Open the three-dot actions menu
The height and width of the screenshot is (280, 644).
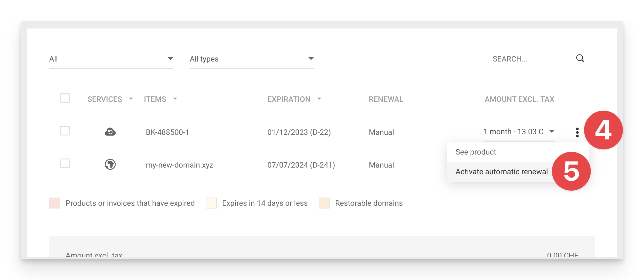pos(577,132)
